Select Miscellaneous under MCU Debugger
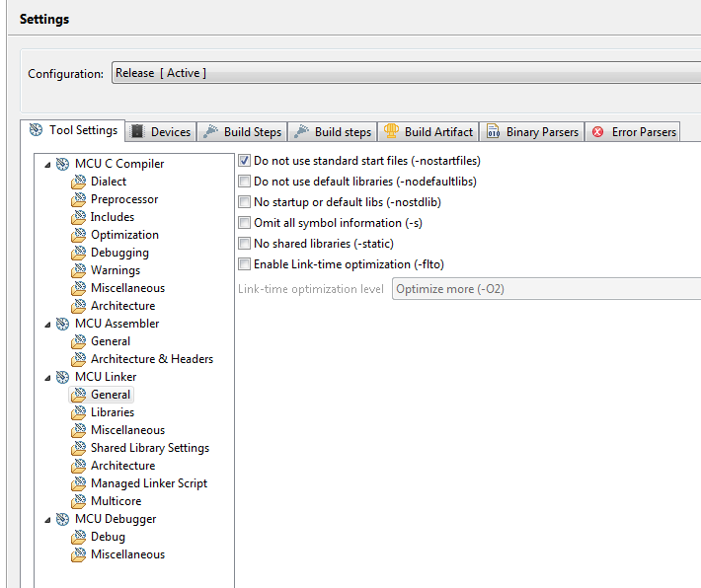Image resolution: width=701 pixels, height=588 pixels. 128,554
